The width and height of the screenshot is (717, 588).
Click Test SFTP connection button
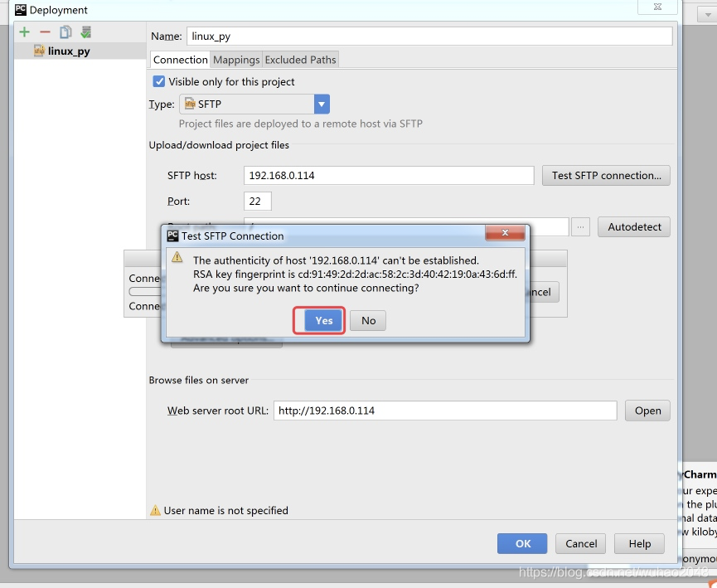pos(606,176)
